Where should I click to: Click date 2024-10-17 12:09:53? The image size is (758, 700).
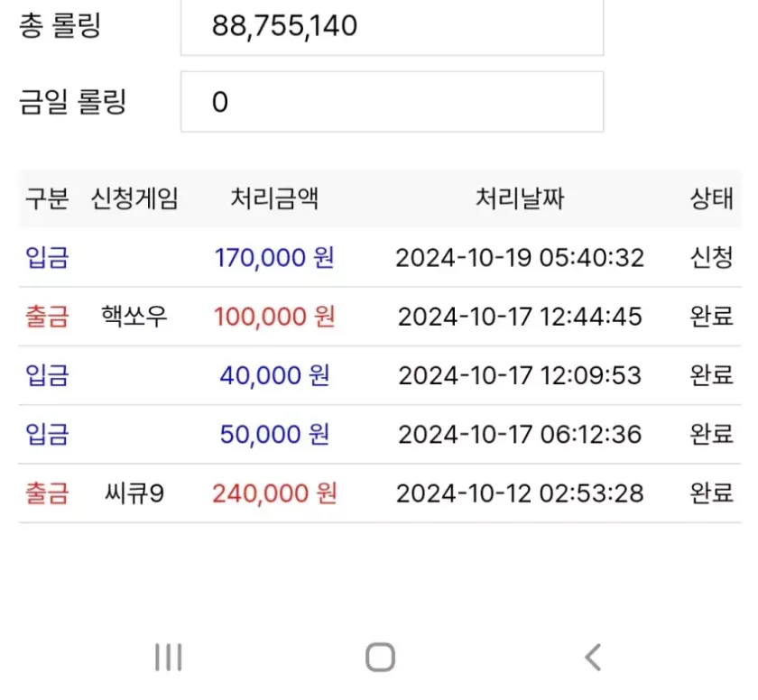[x=520, y=375]
